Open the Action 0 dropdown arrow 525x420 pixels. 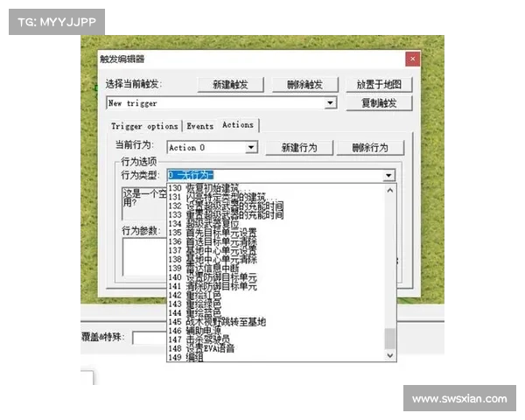click(251, 147)
